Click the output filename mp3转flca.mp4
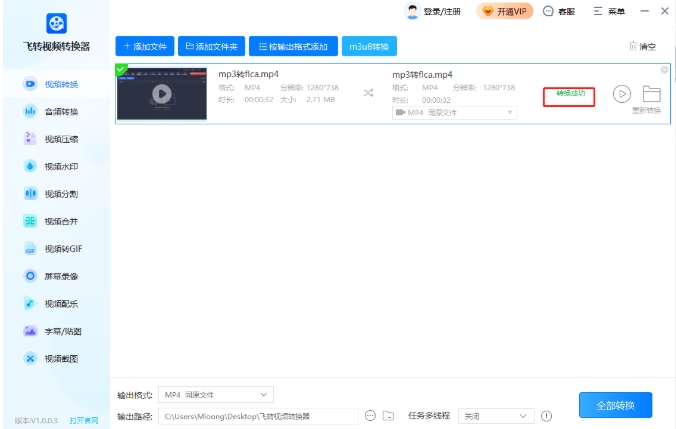The image size is (676, 429). (422, 75)
